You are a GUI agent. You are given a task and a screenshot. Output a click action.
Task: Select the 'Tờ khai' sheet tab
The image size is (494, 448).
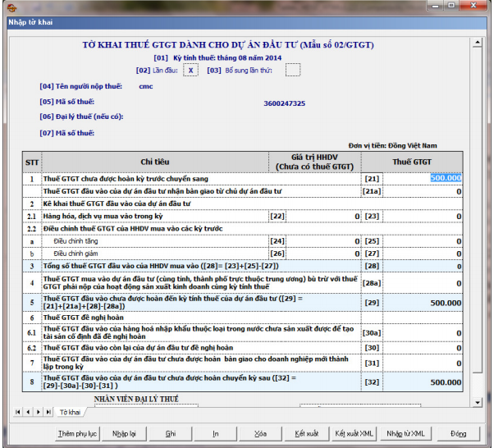coord(69,412)
